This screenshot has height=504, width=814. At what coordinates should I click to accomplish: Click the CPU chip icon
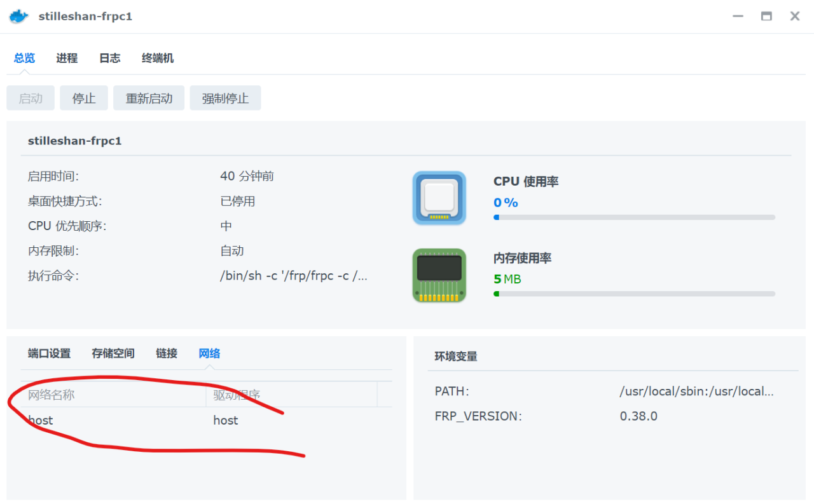(x=439, y=198)
